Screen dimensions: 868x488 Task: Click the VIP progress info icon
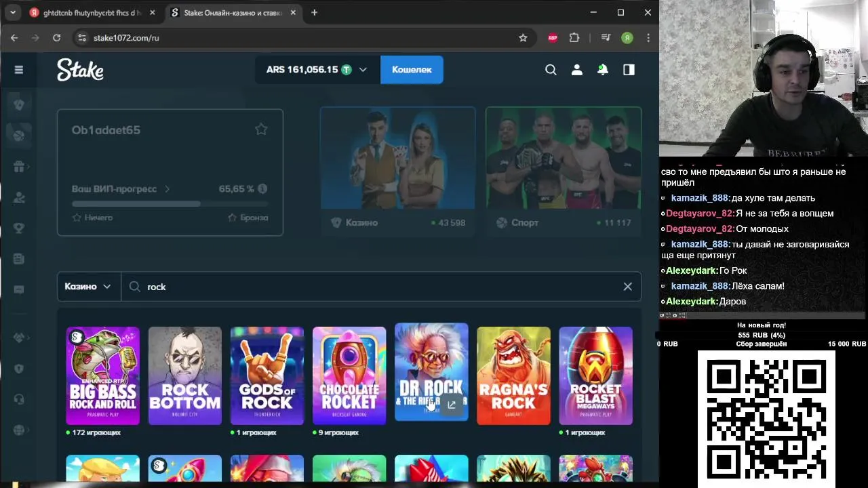[262, 189]
